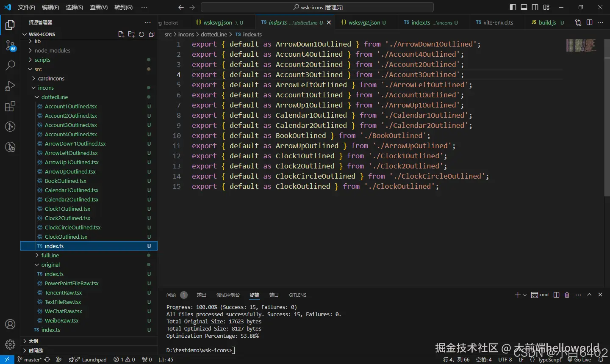The width and height of the screenshot is (610, 364).
Task: Open the 问题 panel tab
Action: (x=171, y=295)
